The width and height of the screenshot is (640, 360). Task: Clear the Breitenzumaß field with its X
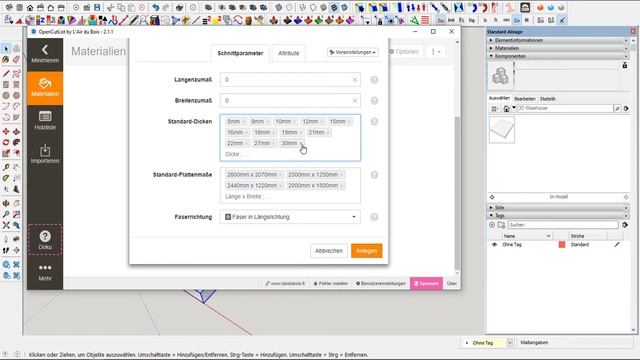pyautogui.click(x=355, y=101)
